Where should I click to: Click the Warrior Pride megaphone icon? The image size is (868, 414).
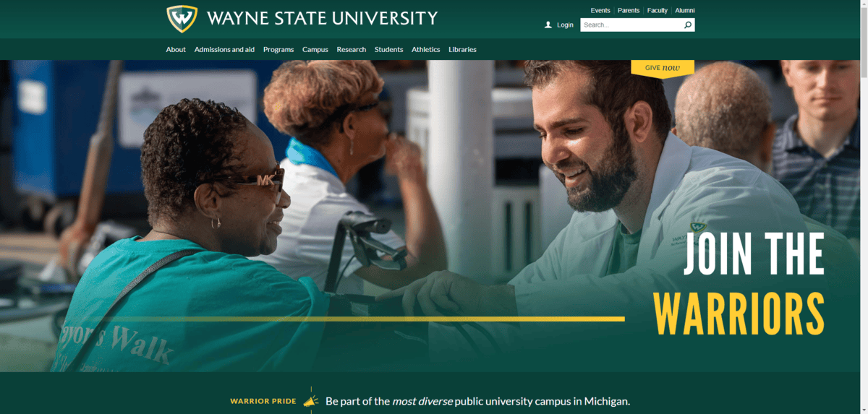tap(310, 401)
